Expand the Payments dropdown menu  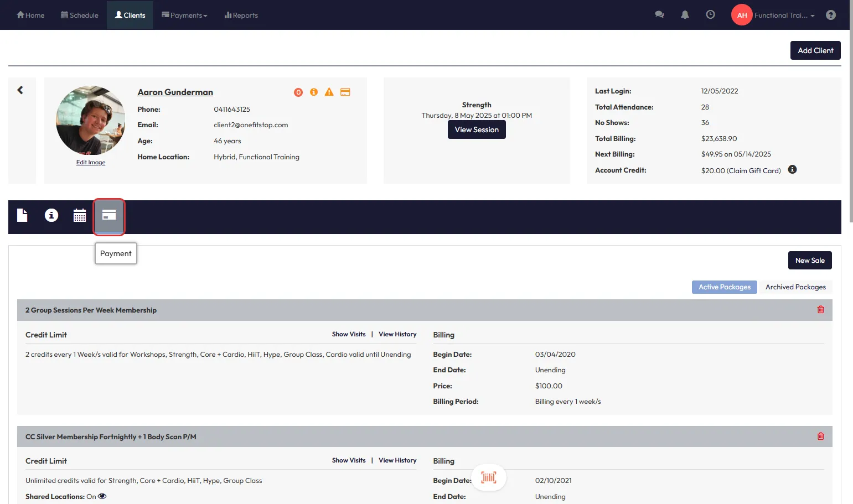tap(184, 15)
